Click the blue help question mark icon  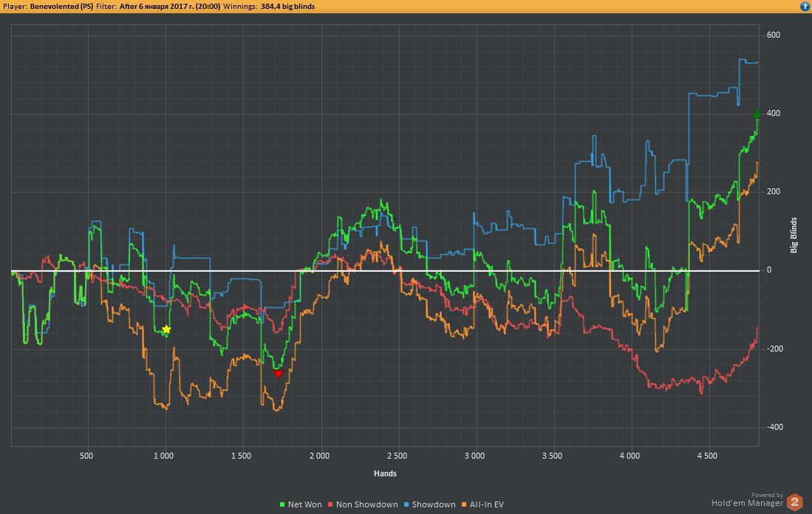(805, 6)
